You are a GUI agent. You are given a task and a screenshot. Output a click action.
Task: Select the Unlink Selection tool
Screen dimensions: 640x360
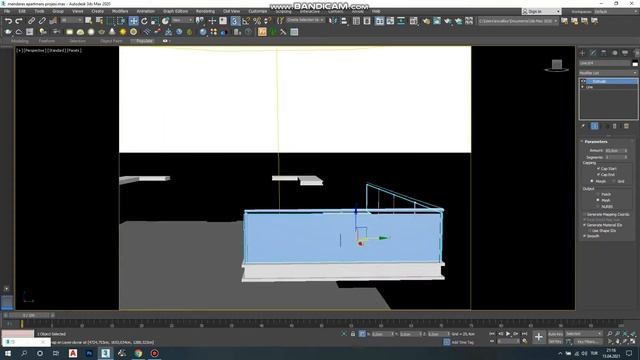(x=42, y=20)
